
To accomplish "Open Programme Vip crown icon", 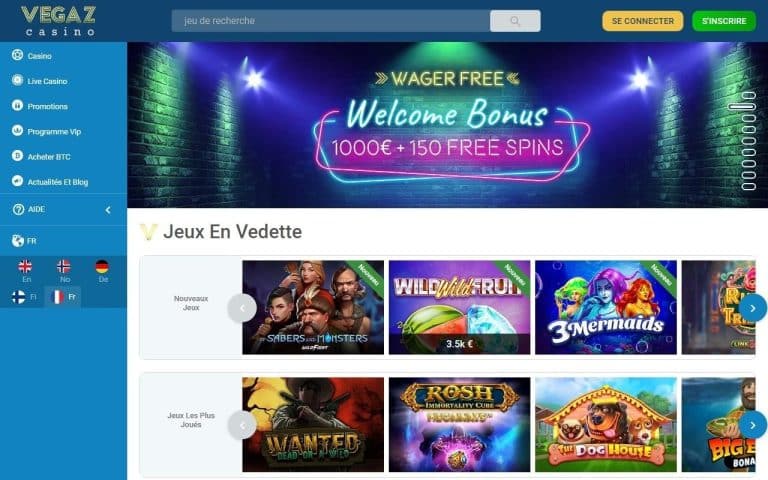I will pyautogui.click(x=17, y=130).
